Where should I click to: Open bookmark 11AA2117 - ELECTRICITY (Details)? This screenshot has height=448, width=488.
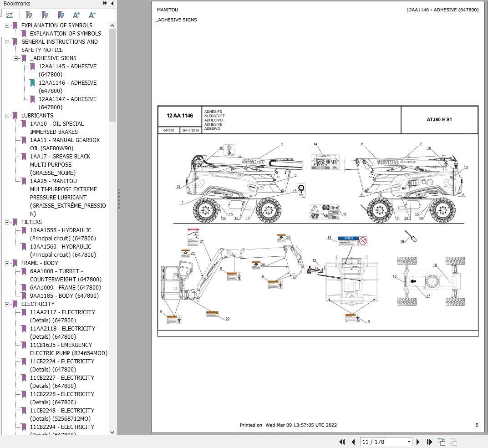click(62, 316)
